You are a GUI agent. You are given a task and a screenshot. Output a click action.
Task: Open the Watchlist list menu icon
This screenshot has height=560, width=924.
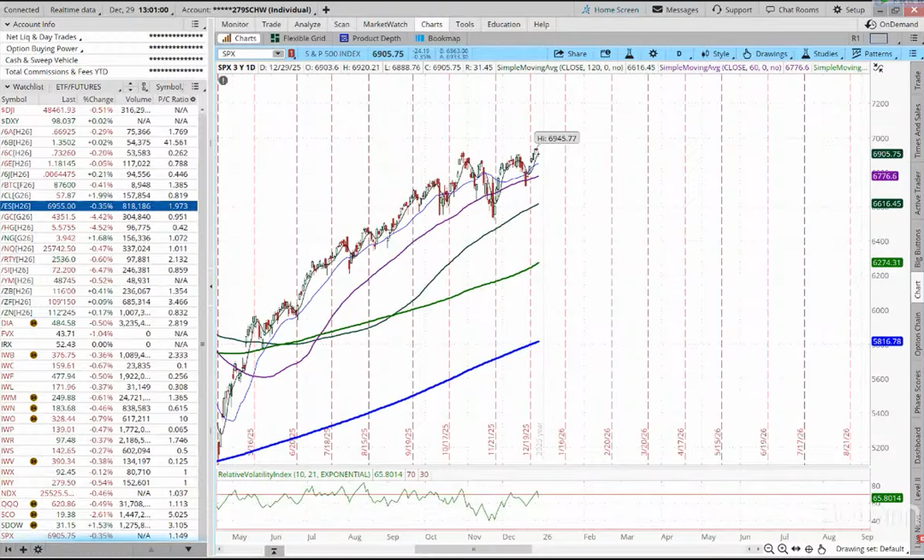195,86
